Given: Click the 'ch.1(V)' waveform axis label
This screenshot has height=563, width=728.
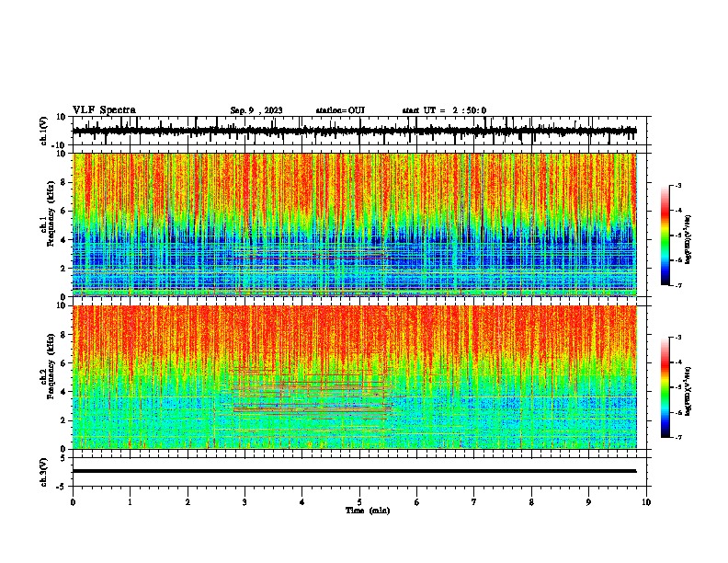Looking at the screenshot, I should click(x=44, y=131).
